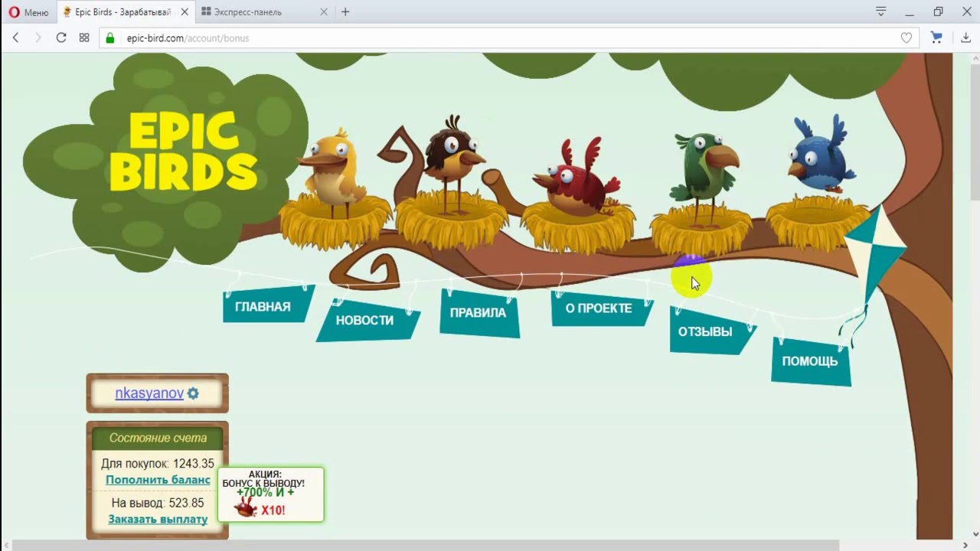Select the red bird in its nest
The image size is (980, 551).
(578, 196)
